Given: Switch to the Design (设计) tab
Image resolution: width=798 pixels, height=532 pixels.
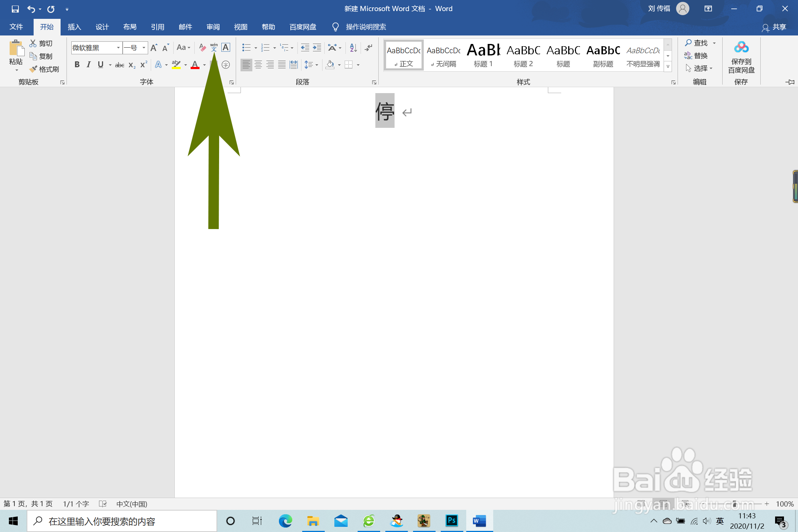Looking at the screenshot, I should tap(102, 27).
